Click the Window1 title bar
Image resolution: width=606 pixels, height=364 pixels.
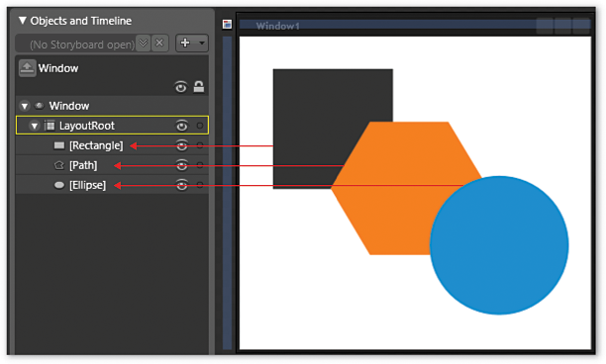[x=415, y=26]
